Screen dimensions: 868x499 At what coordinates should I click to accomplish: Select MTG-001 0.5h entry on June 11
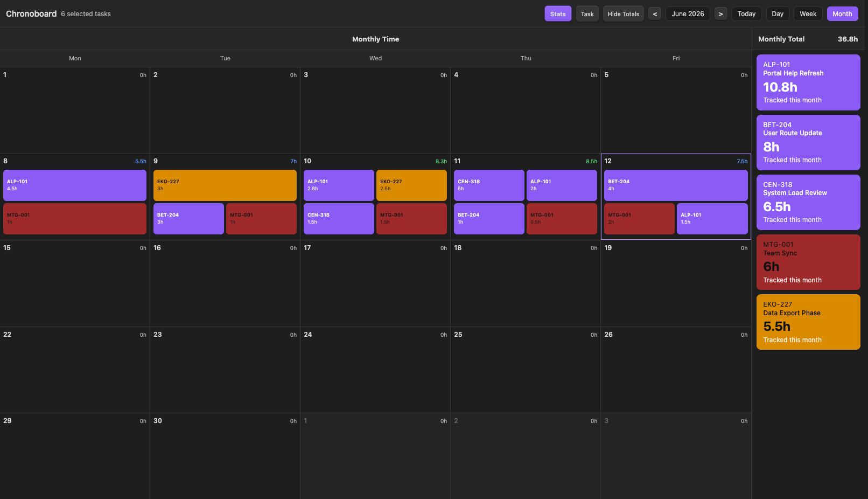pyautogui.click(x=562, y=219)
